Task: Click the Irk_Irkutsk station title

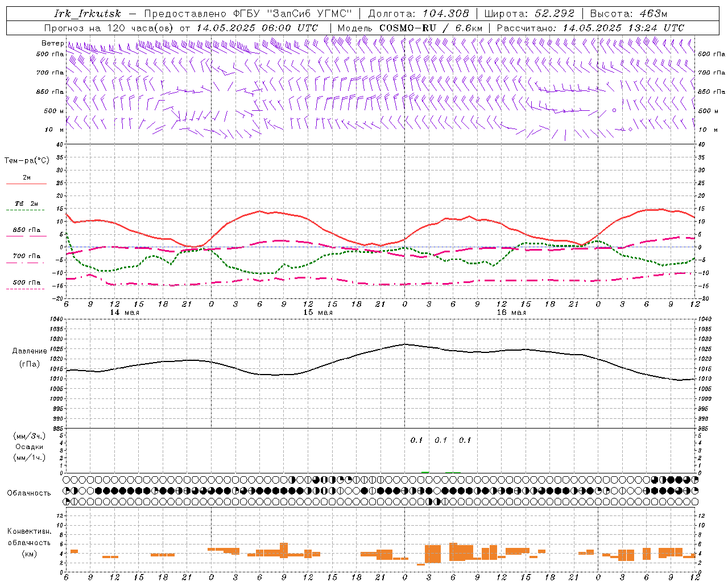Action: [88, 14]
